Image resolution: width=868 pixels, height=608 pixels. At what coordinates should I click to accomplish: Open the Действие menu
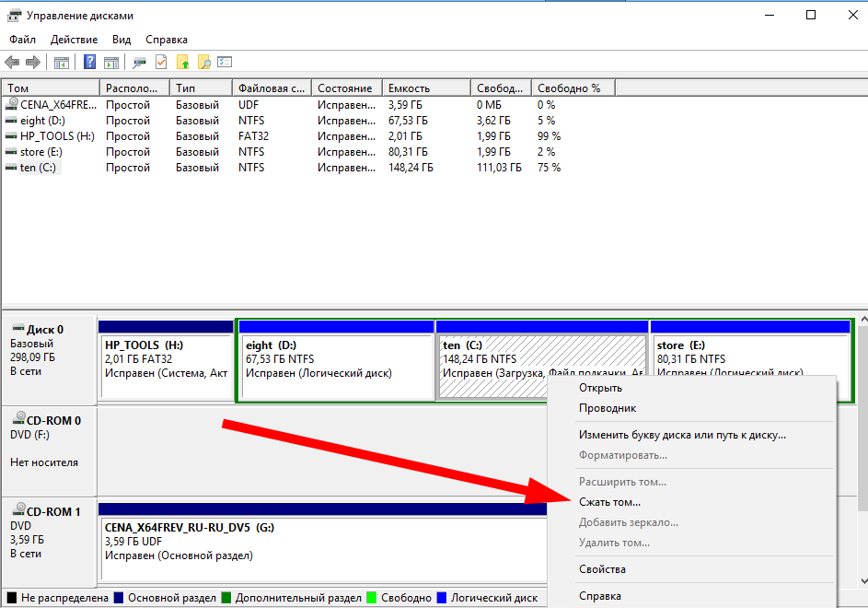75,40
